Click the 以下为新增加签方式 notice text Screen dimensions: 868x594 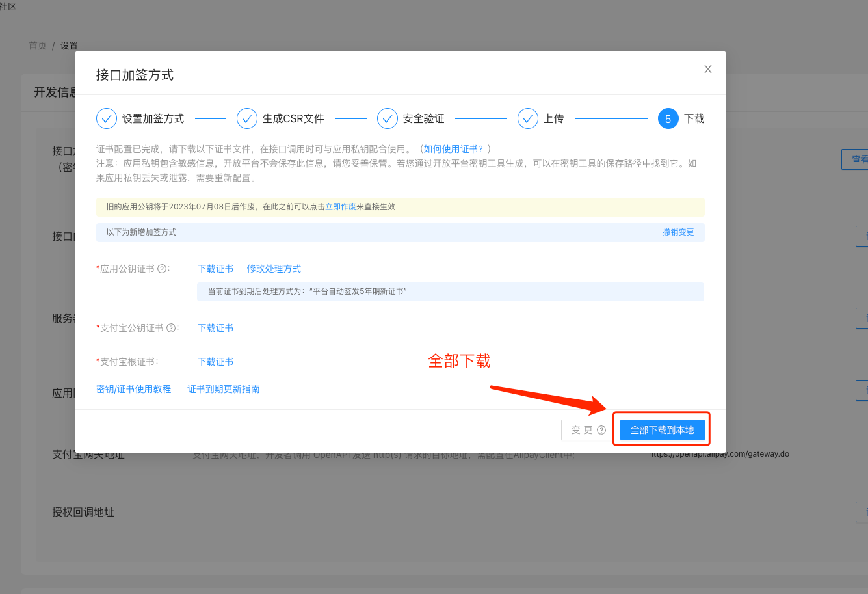pyautogui.click(x=141, y=232)
